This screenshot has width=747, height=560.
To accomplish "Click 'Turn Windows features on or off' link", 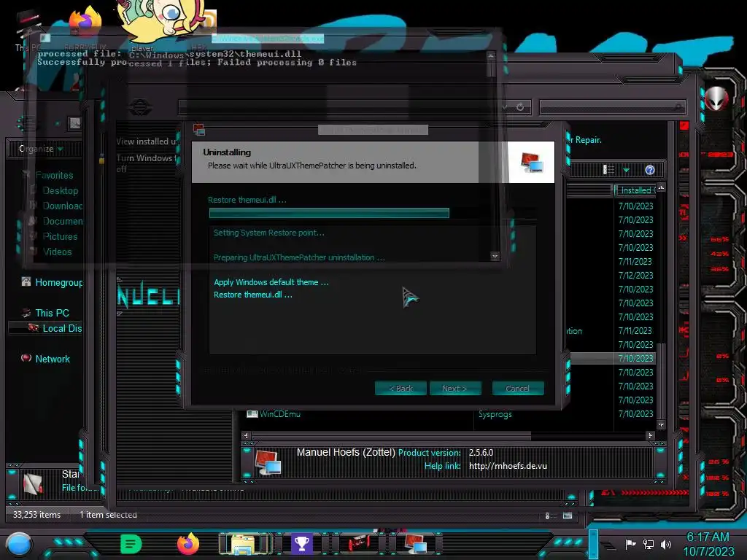I will 146,163.
